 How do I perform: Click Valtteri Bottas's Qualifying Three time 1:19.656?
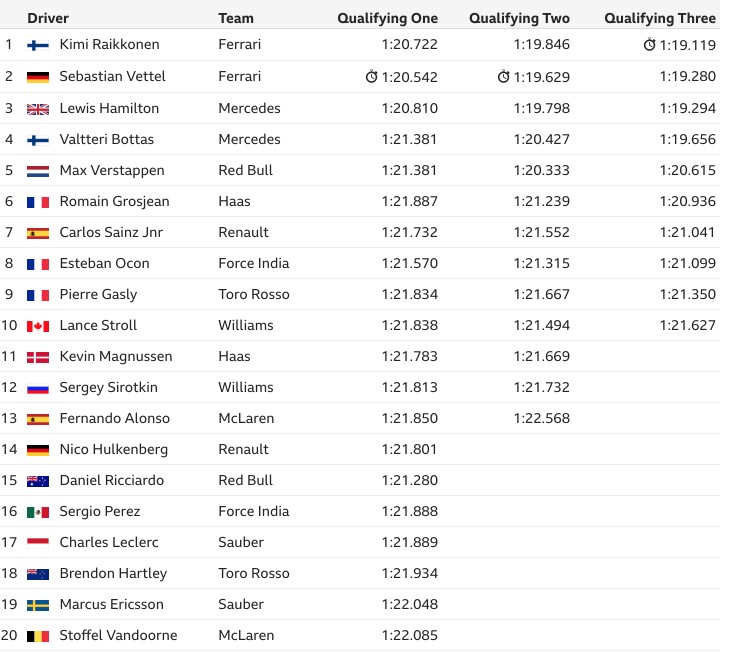[x=687, y=139]
